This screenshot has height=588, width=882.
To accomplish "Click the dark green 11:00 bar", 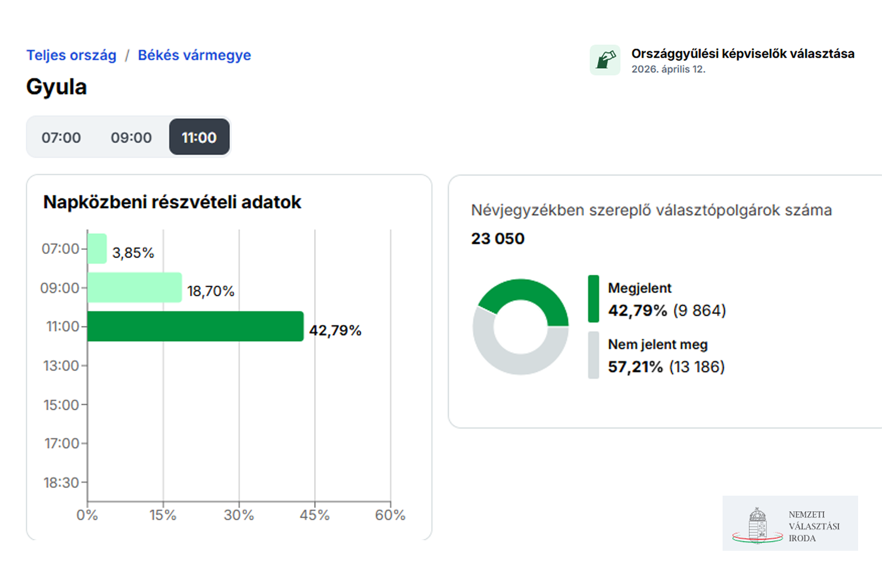I will click(195, 326).
